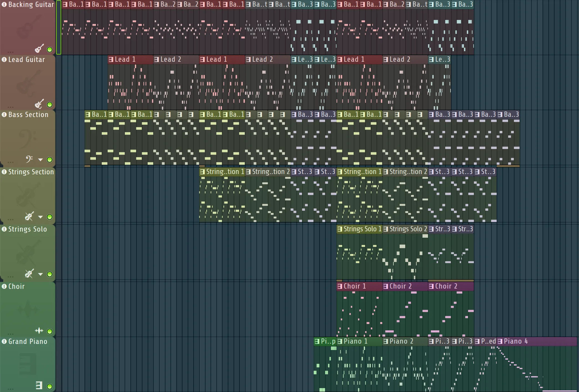Click the electric guitar icon on Lead Guitar
Viewport: 579px width, 392px height.
39,104
